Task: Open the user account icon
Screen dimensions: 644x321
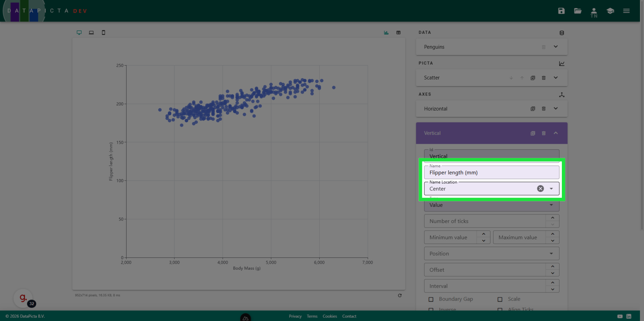Action: click(594, 12)
